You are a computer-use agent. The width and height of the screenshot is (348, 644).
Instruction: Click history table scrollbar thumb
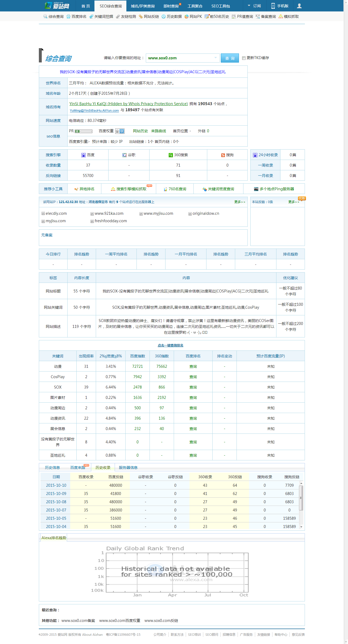coord(301,498)
